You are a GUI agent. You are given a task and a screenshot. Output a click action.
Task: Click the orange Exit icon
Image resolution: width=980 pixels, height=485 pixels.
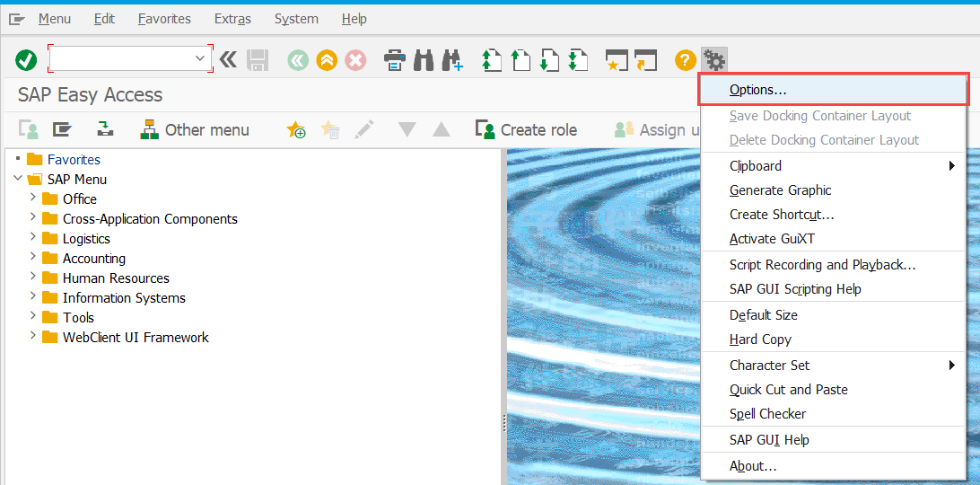[x=327, y=61]
